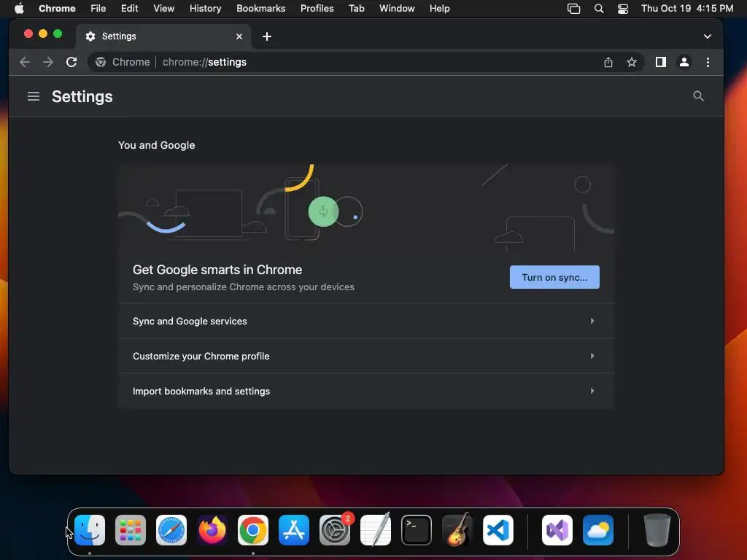Launch Visual Studio Code from the dock
Screen dimensions: 747x560
(498, 530)
